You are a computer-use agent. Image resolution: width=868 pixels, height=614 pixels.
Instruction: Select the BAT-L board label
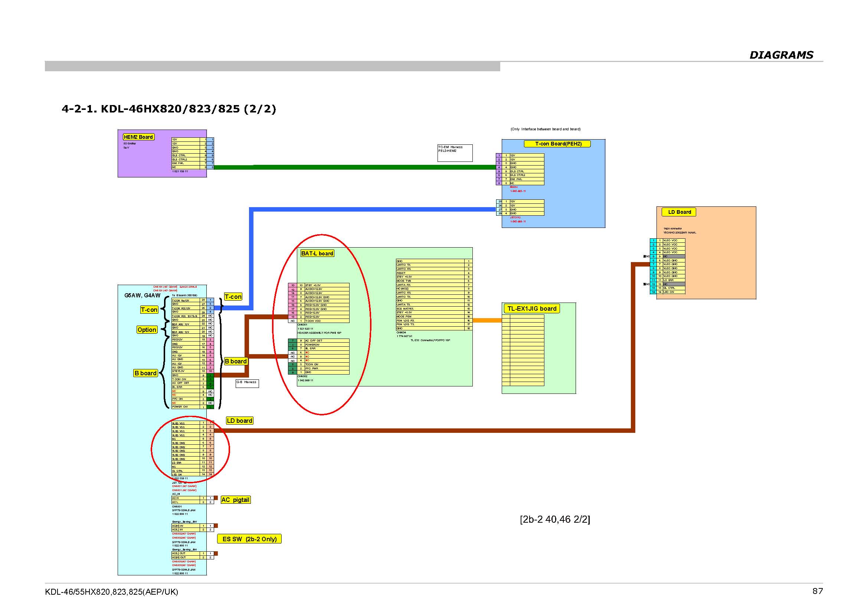pyautogui.click(x=317, y=253)
